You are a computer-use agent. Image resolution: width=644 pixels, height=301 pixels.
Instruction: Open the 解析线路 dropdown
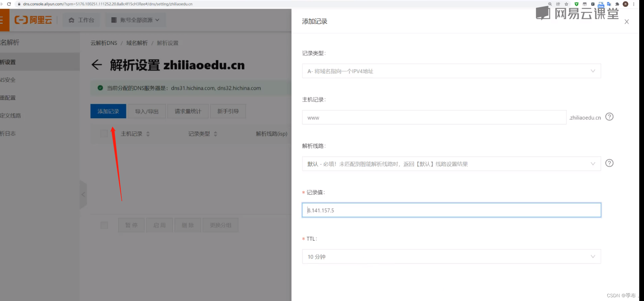451,164
